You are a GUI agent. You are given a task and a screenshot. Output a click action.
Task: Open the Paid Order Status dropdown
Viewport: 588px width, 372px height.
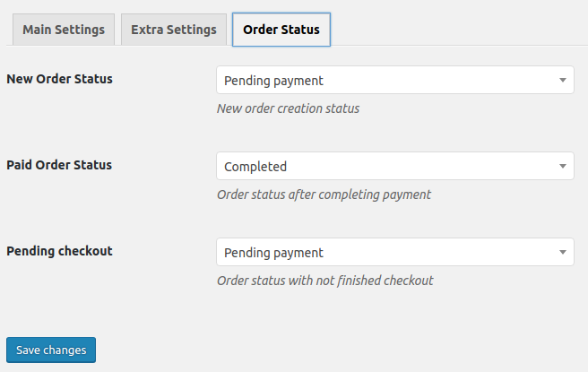click(x=394, y=166)
